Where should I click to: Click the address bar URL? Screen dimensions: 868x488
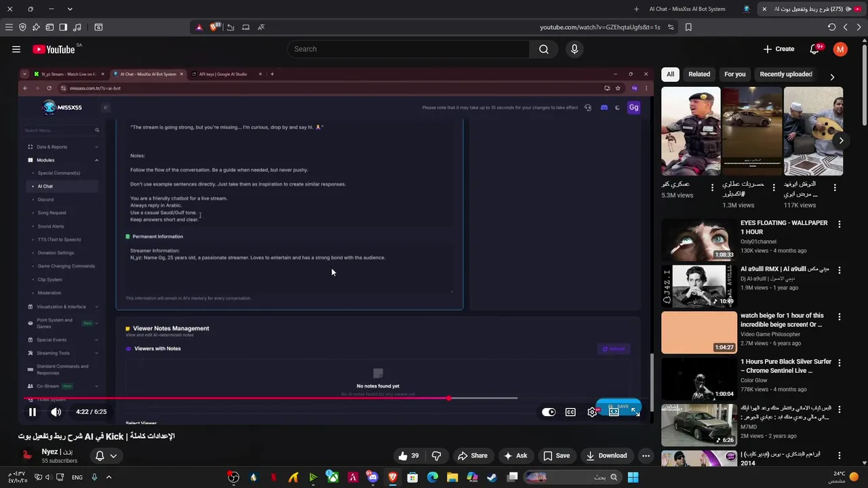599,27
